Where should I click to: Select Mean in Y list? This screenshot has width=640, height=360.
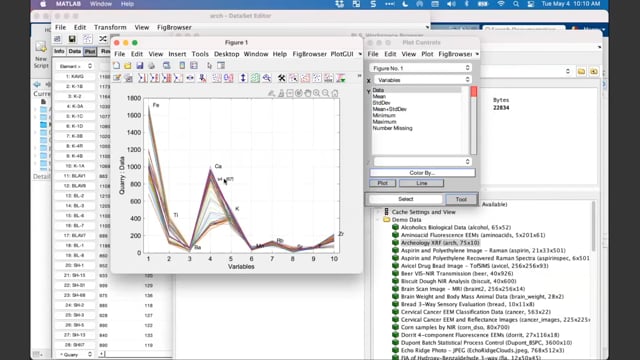pos(379,97)
